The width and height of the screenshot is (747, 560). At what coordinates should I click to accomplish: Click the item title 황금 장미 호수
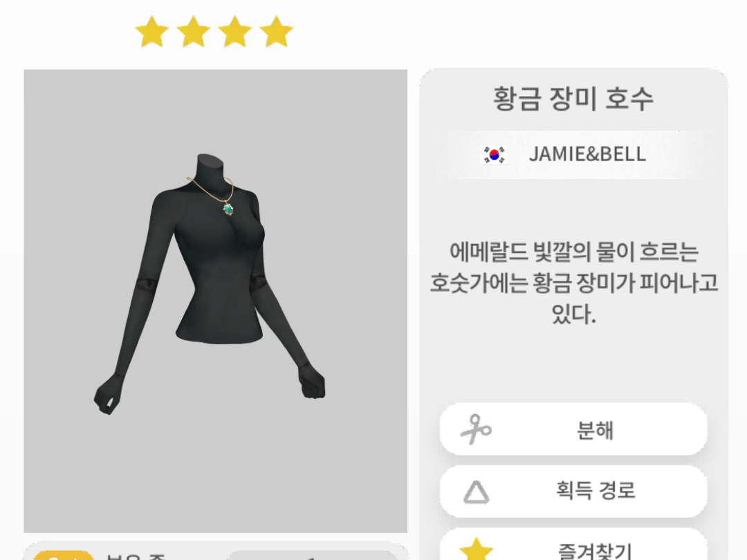point(573,99)
